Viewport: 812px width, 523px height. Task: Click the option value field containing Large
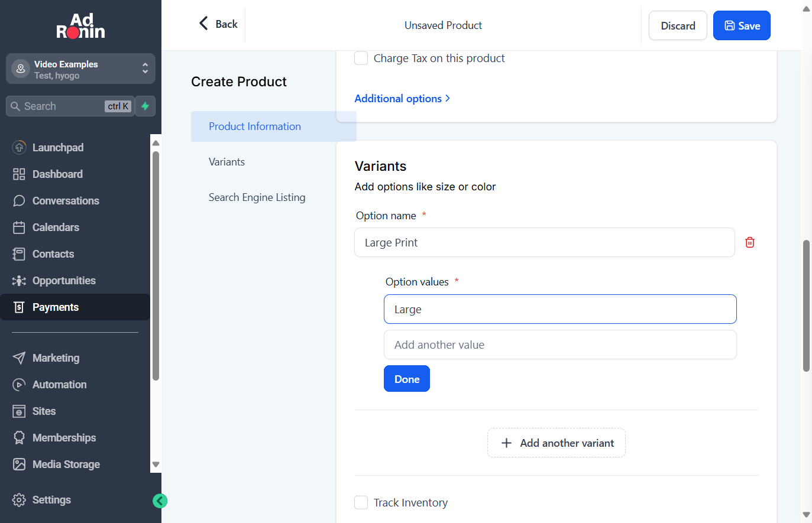[x=560, y=309]
